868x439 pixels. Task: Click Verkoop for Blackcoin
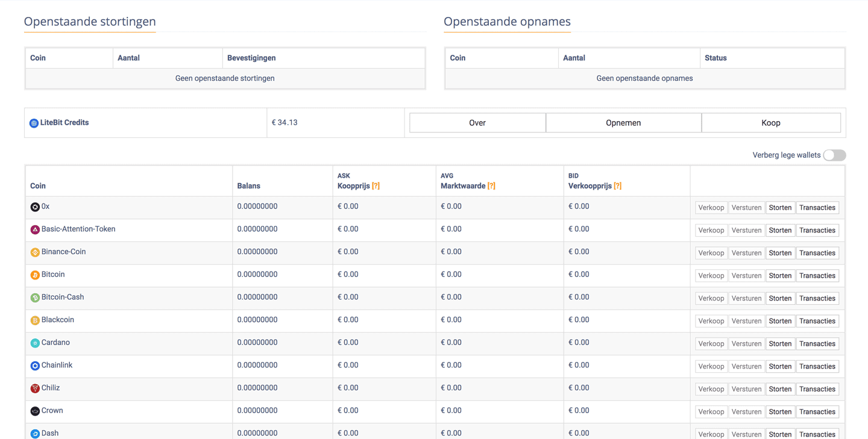(x=711, y=321)
